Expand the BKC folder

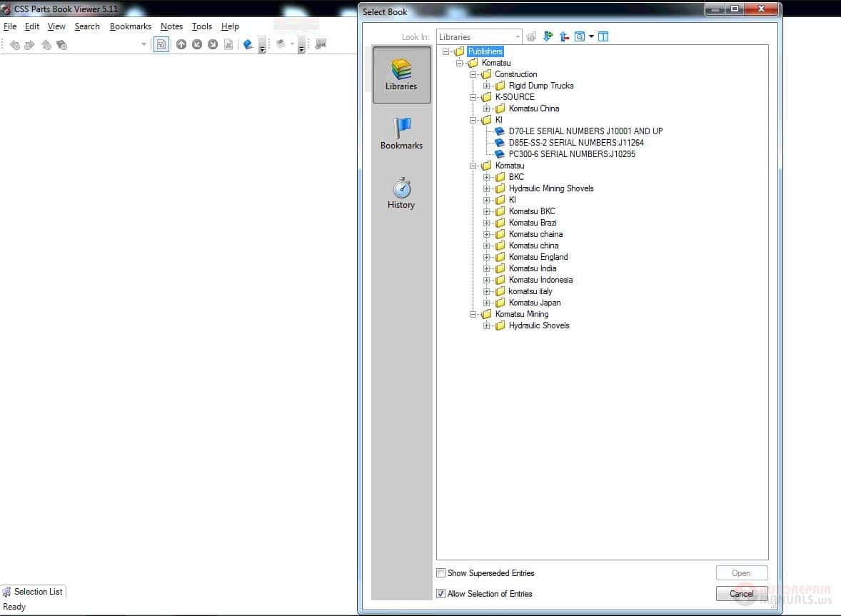pos(486,177)
